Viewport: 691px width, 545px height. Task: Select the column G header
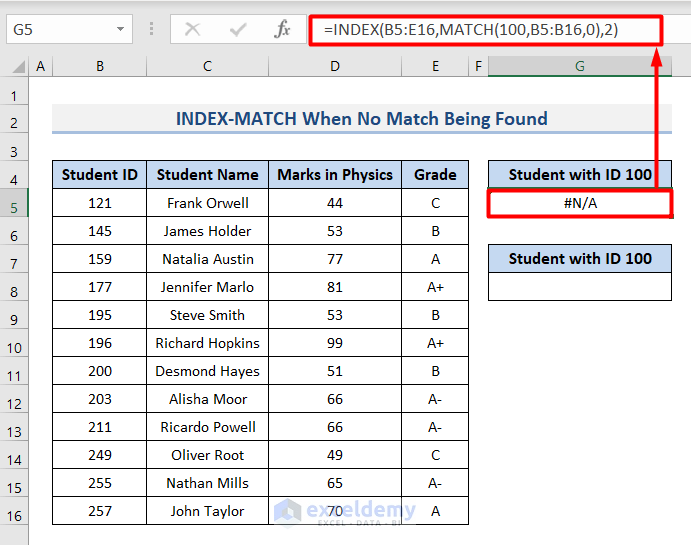(580, 67)
